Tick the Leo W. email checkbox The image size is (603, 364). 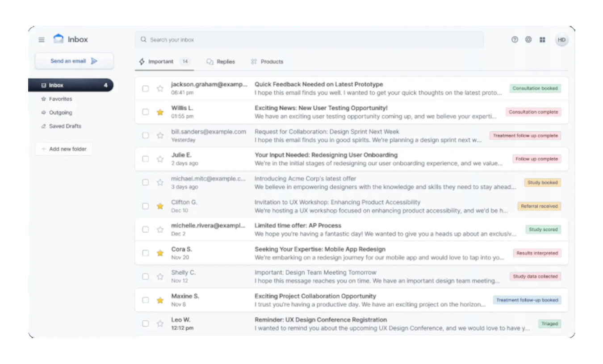pyautogui.click(x=146, y=323)
